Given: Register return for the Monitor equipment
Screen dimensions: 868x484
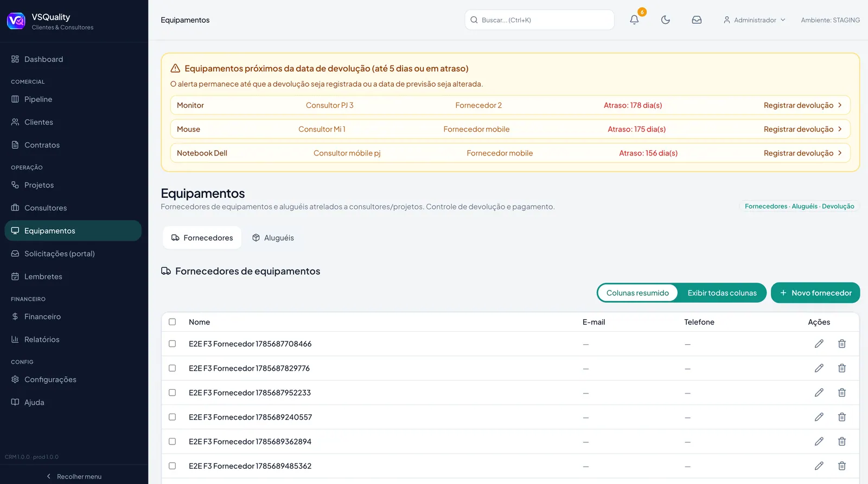Looking at the screenshot, I should click(803, 105).
